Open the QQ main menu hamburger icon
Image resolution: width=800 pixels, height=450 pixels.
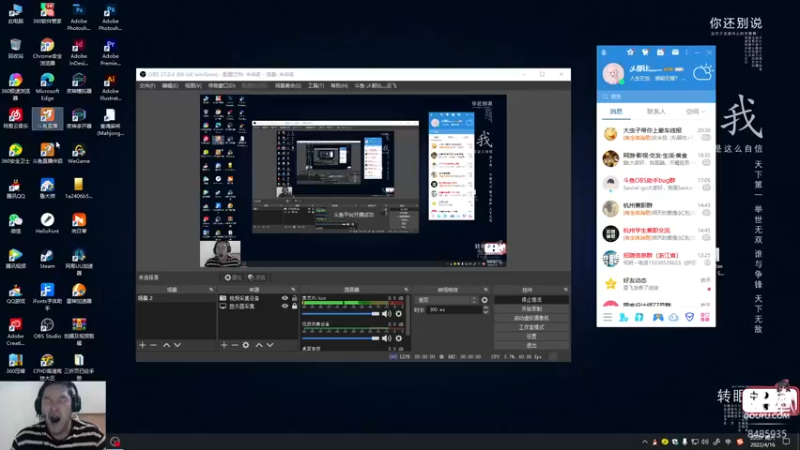(607, 317)
